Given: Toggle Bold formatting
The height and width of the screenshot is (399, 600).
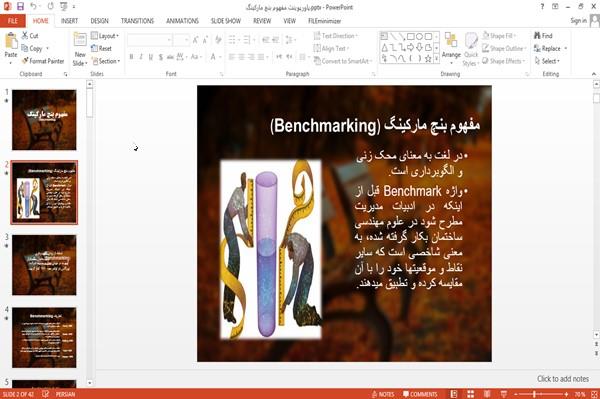Looking at the screenshot, I should click(x=131, y=57).
